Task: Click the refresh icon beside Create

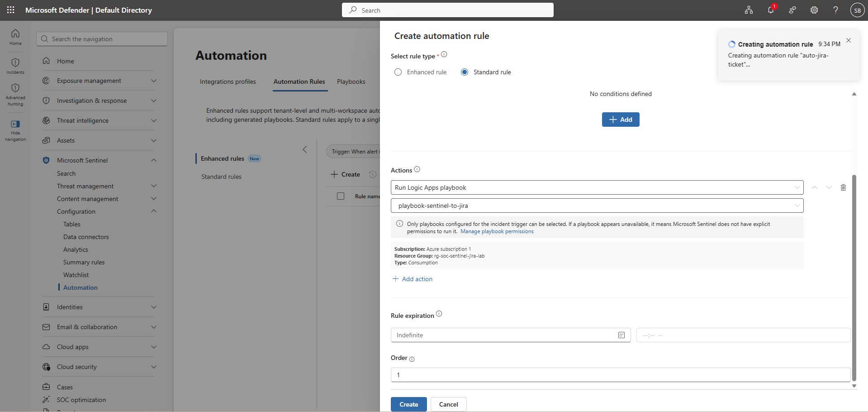Action: (372, 174)
